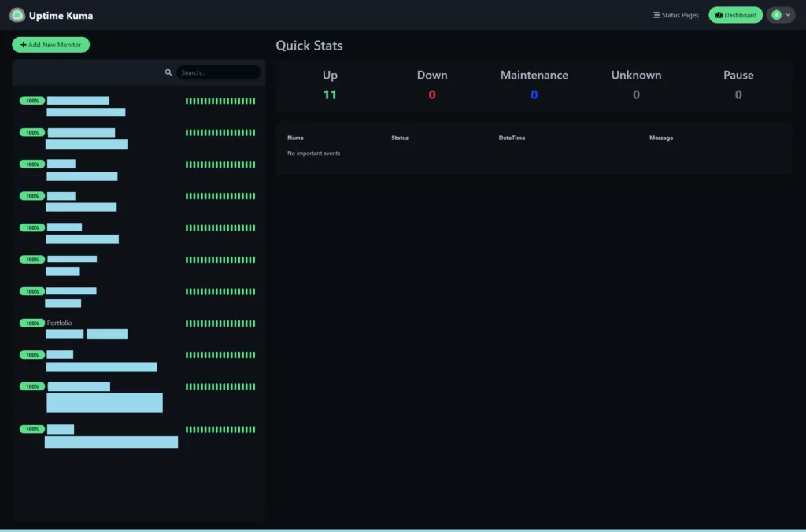The height and width of the screenshot is (532, 806).
Task: Open the Status Pages menu item
Action: 676,15
